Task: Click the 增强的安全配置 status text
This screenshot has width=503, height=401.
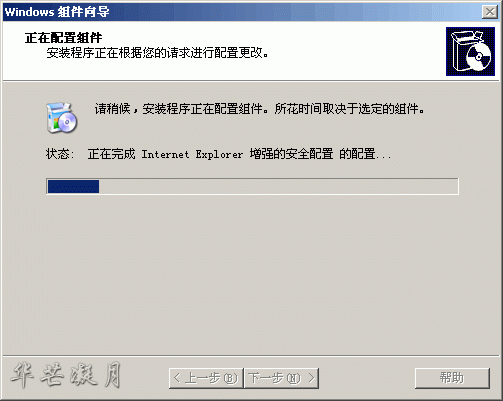Action: click(292, 154)
